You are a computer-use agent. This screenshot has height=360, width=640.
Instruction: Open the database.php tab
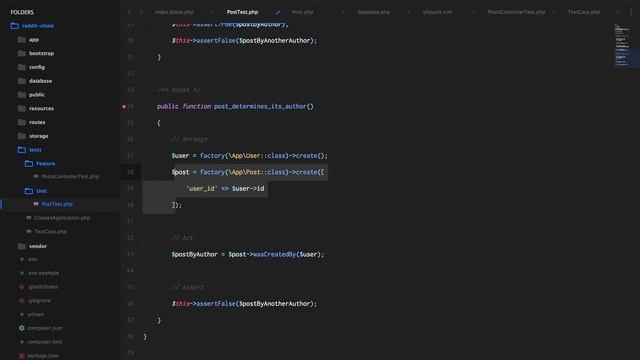(x=373, y=12)
